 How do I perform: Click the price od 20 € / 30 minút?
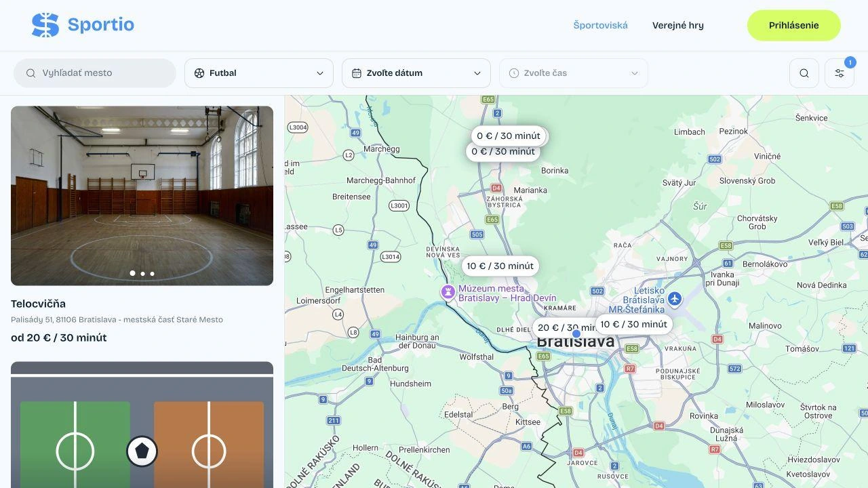(x=59, y=338)
